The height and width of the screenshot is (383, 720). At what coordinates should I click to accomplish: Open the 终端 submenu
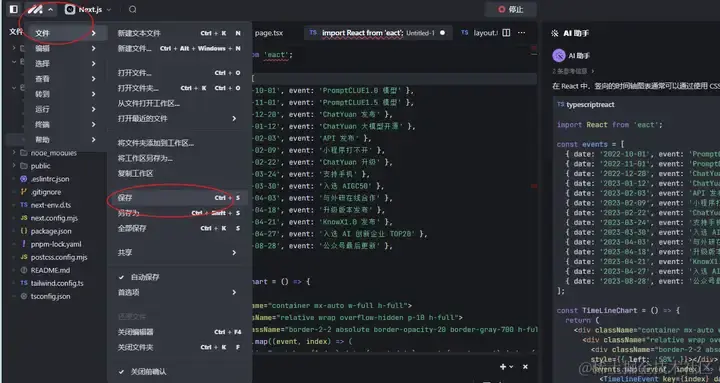pos(65,124)
